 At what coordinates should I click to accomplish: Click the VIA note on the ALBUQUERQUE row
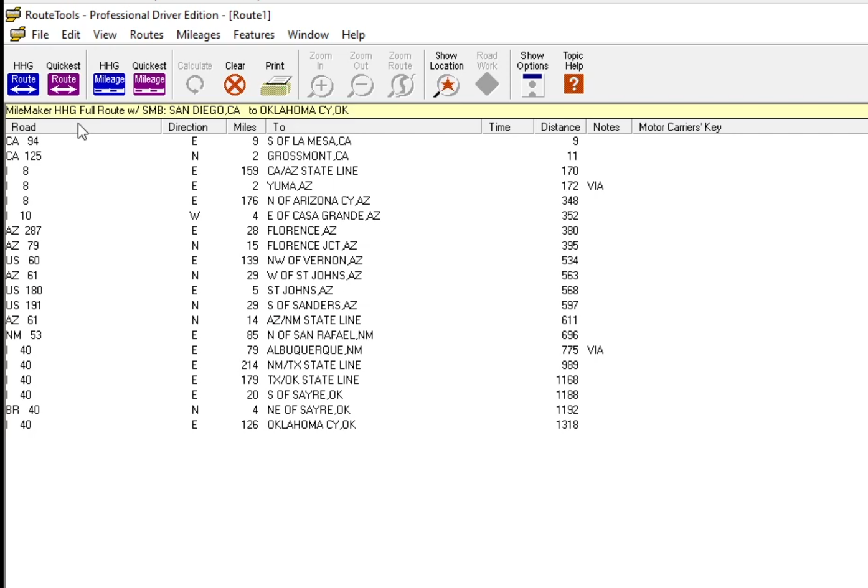595,350
